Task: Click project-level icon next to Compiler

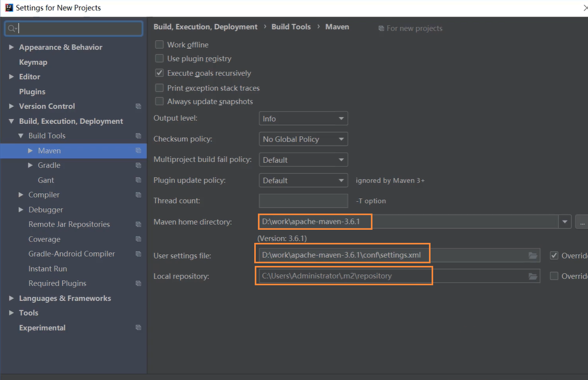Action: pyautogui.click(x=139, y=195)
